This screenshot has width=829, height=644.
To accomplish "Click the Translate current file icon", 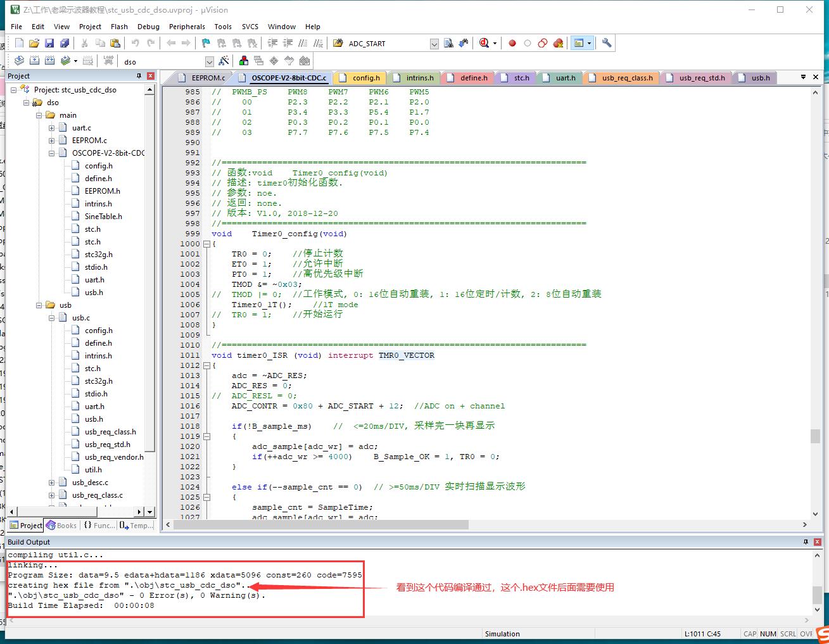I will (19, 61).
